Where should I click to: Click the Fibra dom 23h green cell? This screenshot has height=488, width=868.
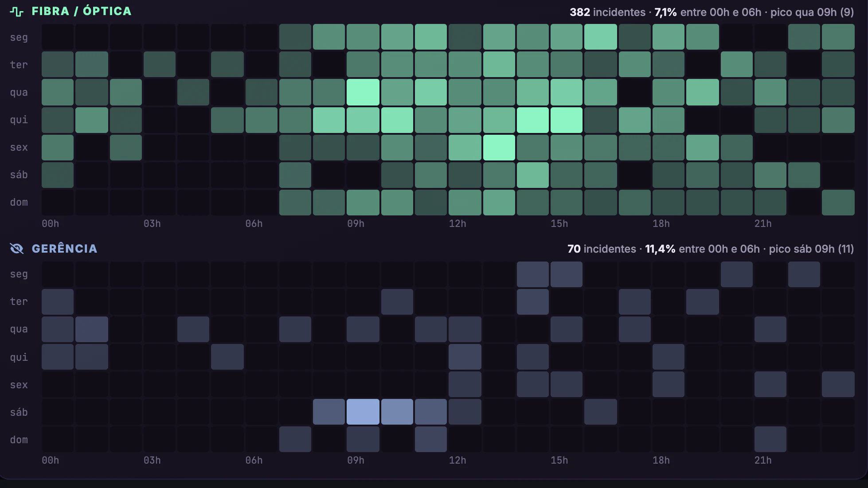click(x=838, y=203)
